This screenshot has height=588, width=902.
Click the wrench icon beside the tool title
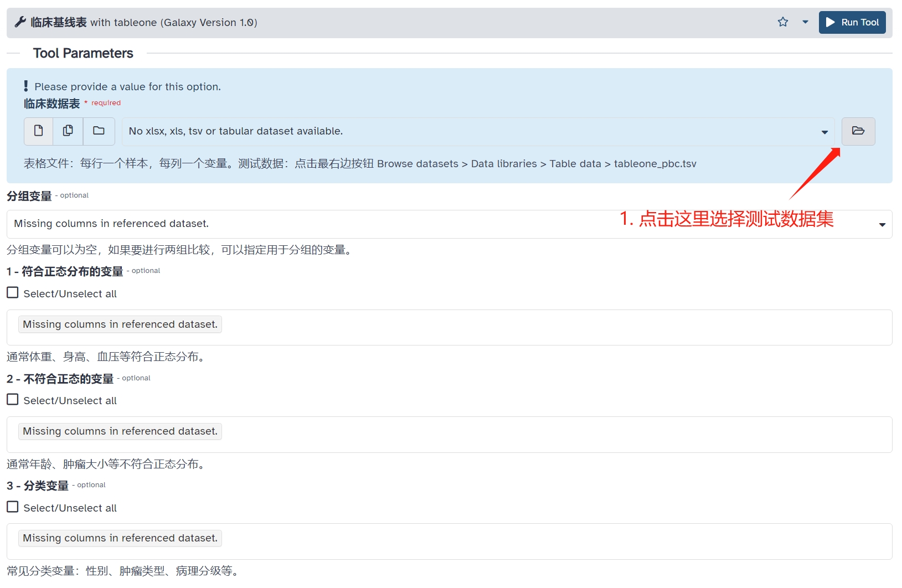click(x=20, y=22)
